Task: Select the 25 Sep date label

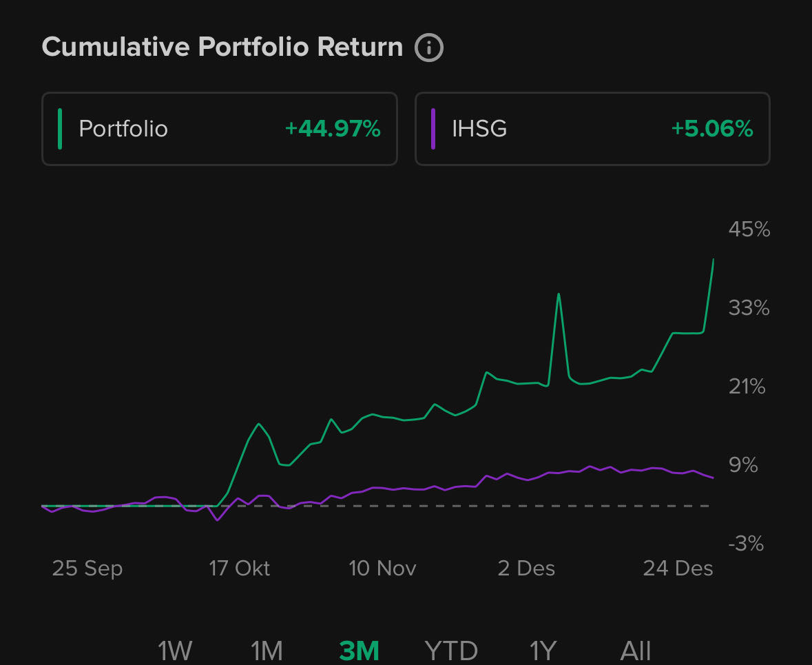Action: (x=87, y=569)
